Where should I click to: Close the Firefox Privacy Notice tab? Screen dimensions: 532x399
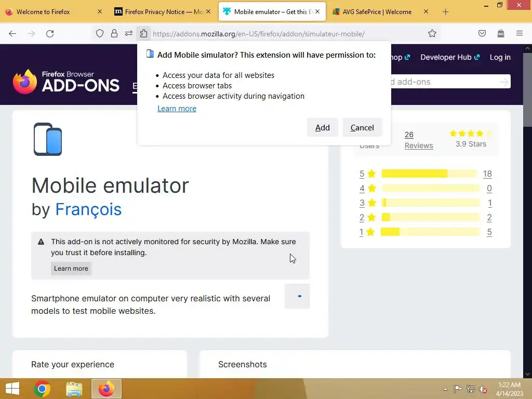click(208, 11)
